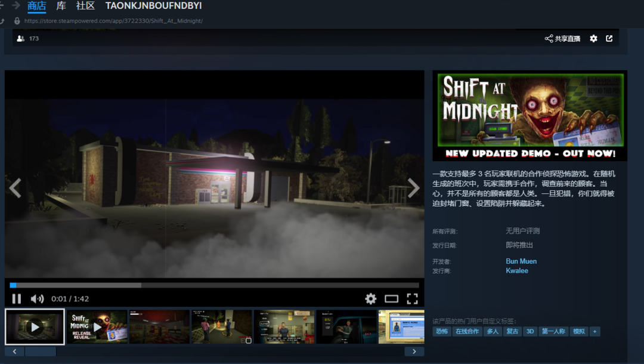The width and height of the screenshot is (644, 364).
Task: Click the store page URL field
Action: 113,20
